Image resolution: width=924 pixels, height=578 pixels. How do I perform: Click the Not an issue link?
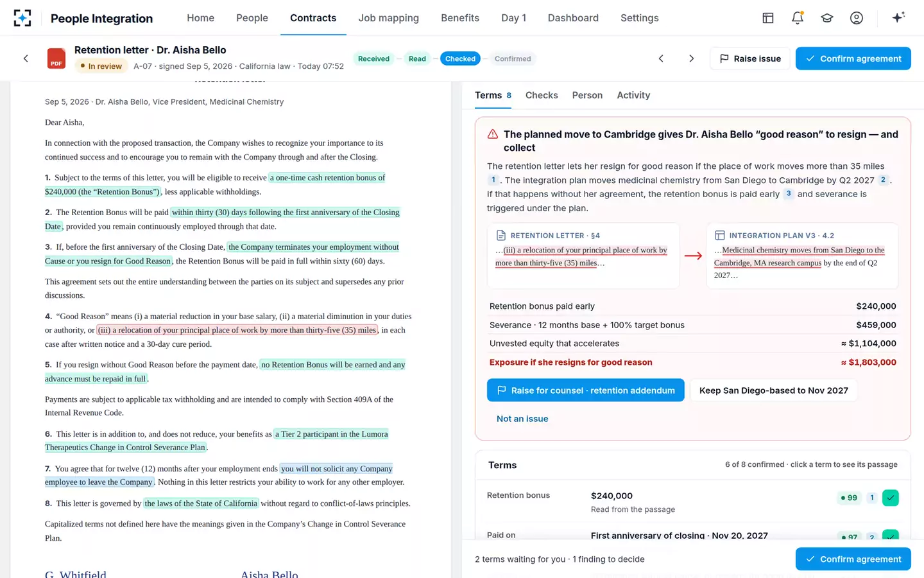tap(522, 419)
